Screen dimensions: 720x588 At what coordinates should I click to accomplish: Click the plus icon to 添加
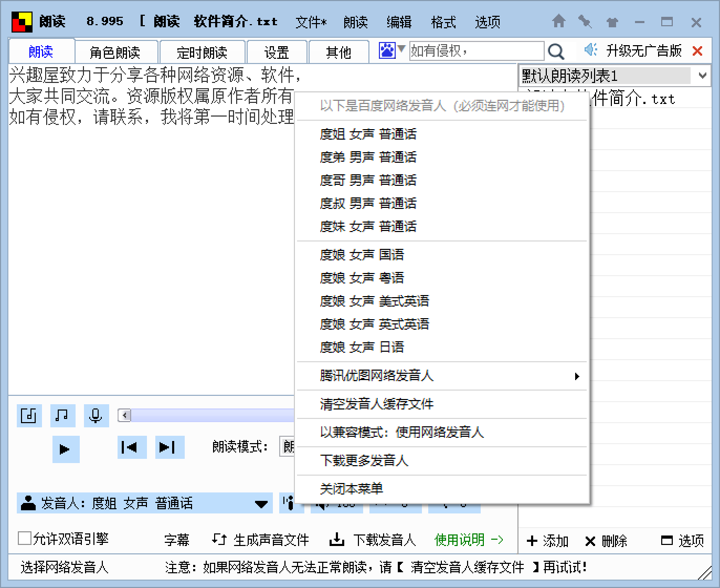[532, 541]
